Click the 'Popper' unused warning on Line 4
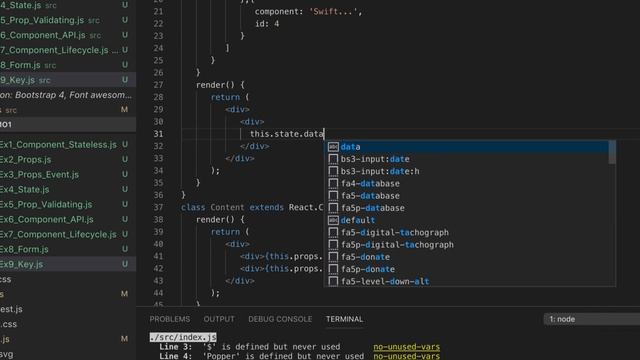640x360 pixels. pyautogui.click(x=262, y=356)
